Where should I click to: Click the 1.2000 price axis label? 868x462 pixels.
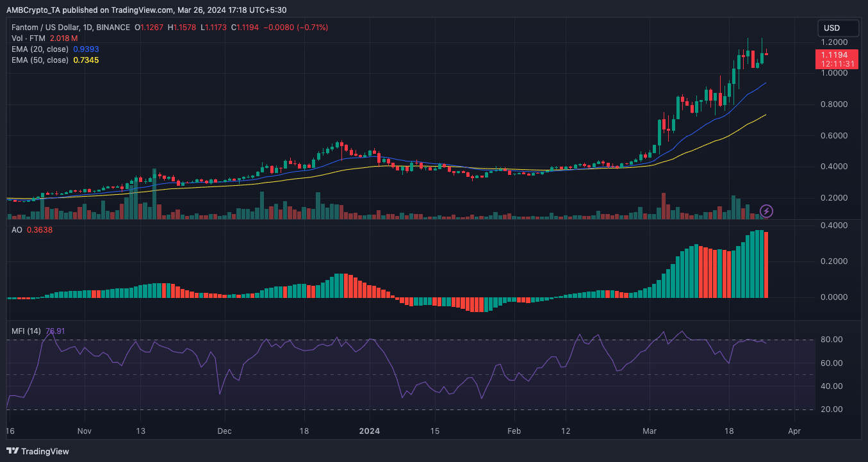pos(834,42)
